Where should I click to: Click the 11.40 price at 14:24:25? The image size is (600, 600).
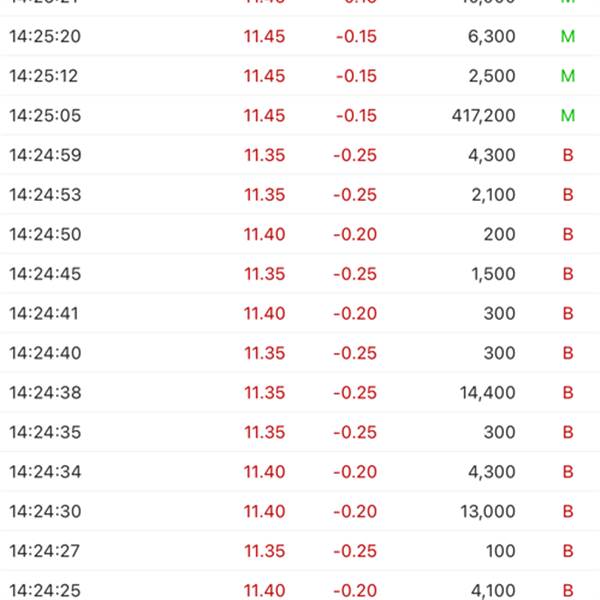tap(264, 590)
